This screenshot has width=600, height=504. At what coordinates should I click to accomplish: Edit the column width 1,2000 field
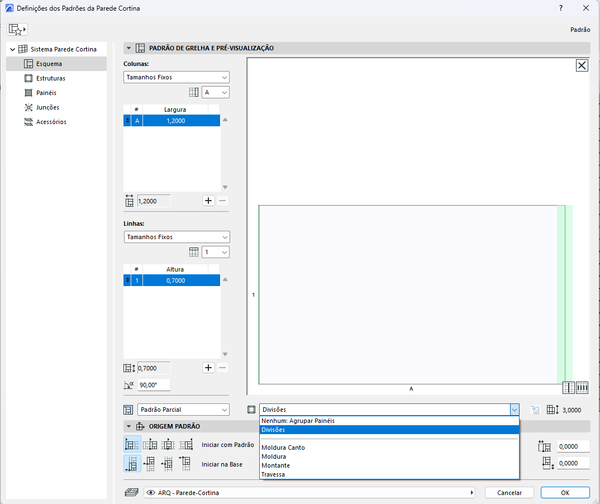coord(153,201)
